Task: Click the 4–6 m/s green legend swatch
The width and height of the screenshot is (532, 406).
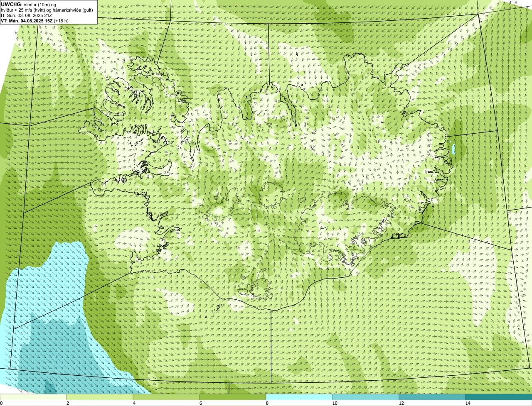Action: tap(166, 397)
